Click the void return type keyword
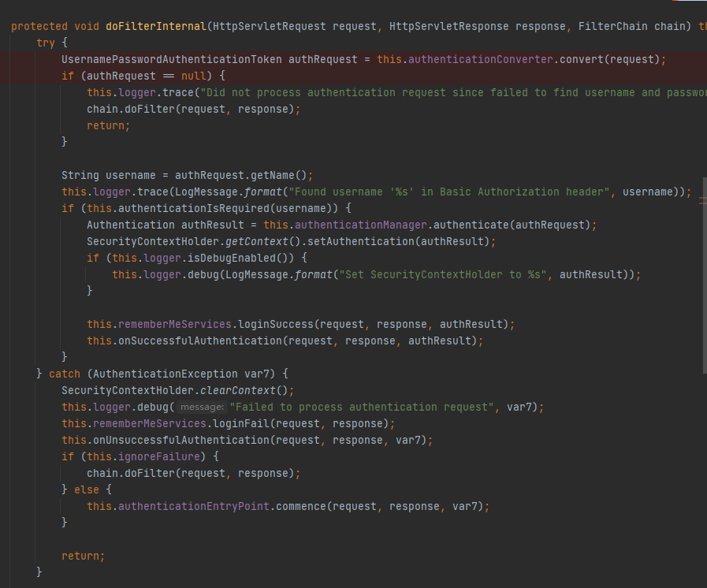 click(87, 26)
